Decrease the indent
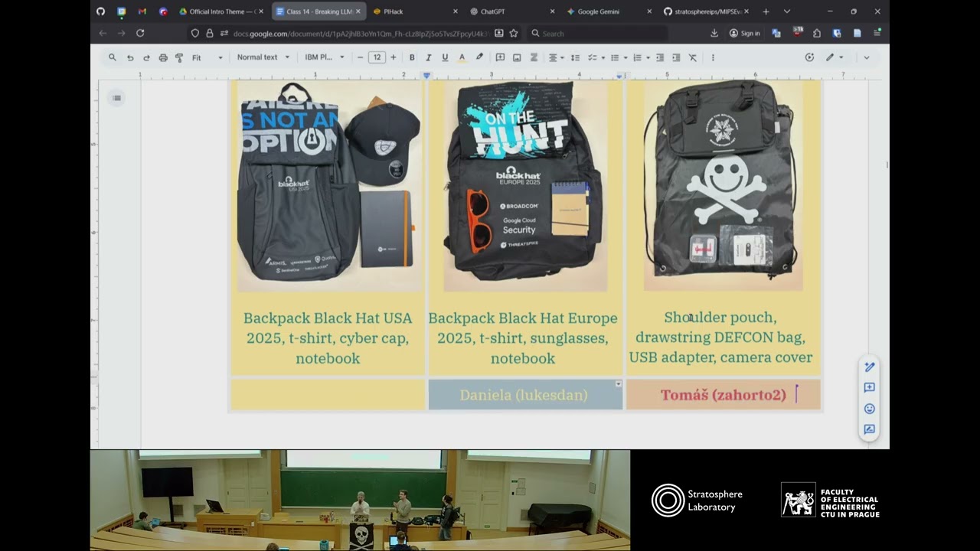Screen dimensions: 980x551 pyautogui.click(x=659, y=57)
